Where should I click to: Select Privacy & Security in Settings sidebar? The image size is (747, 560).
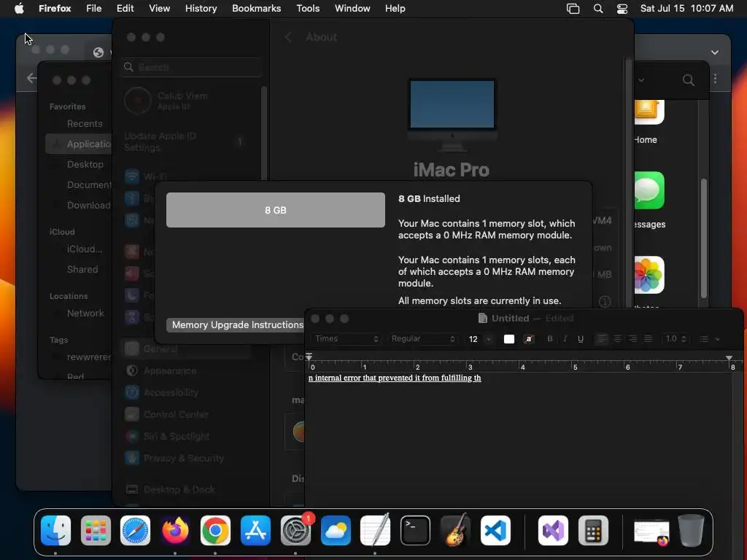click(186, 458)
